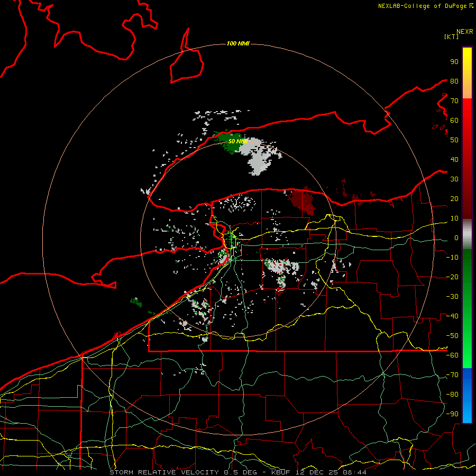476x476 pixels.
Task: Click the 10 knot legend value
Action: coord(454,218)
